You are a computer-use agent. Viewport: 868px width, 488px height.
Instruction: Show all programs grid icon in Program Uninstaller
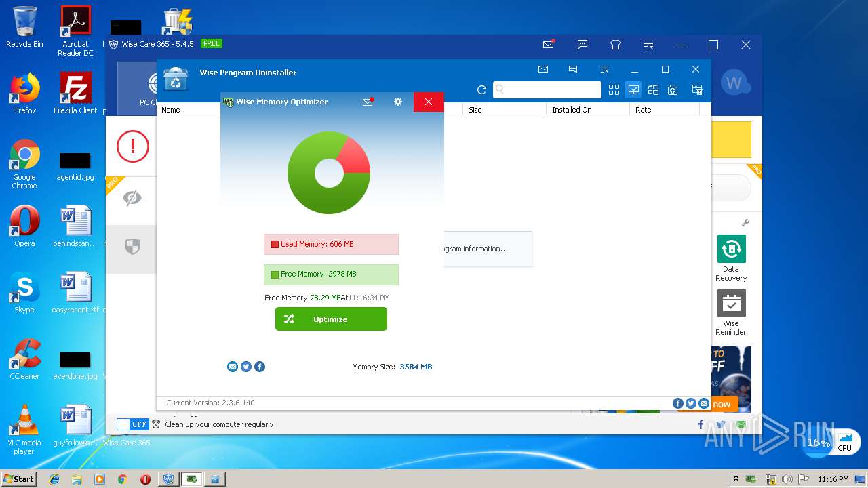pos(614,89)
